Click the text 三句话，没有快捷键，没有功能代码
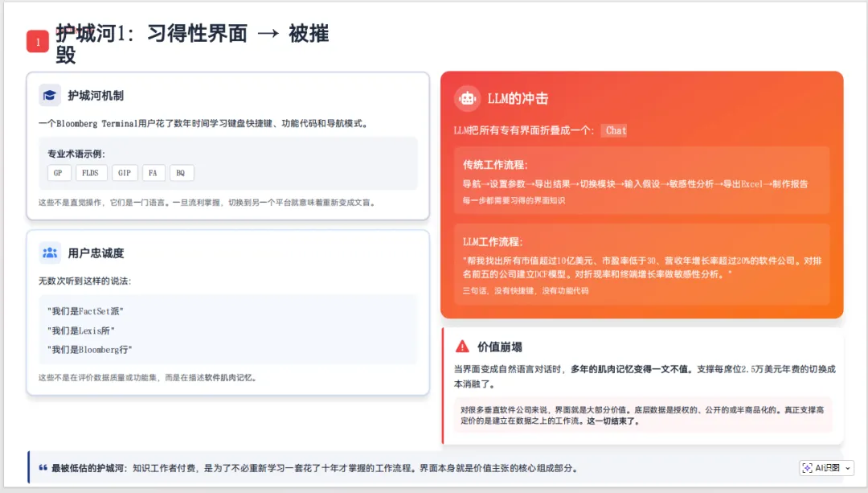The height and width of the screenshot is (493, 868). 526,291
